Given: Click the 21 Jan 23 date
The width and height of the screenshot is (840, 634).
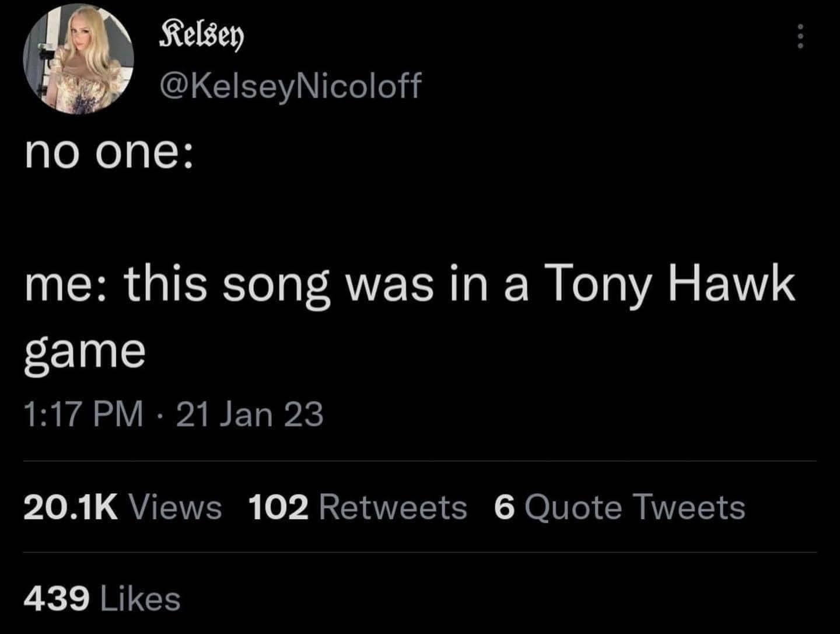Looking at the screenshot, I should [x=249, y=414].
